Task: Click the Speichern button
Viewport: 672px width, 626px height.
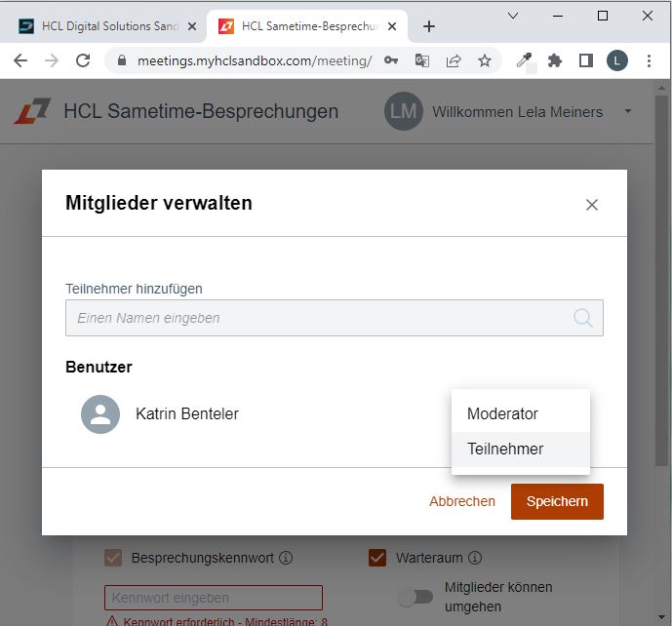Action: 557,501
